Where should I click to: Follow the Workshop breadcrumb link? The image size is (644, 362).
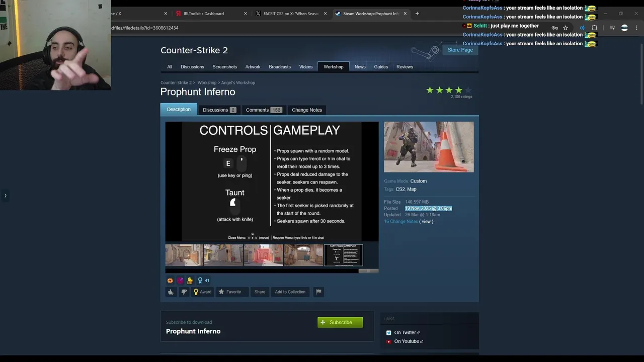pyautogui.click(x=207, y=82)
